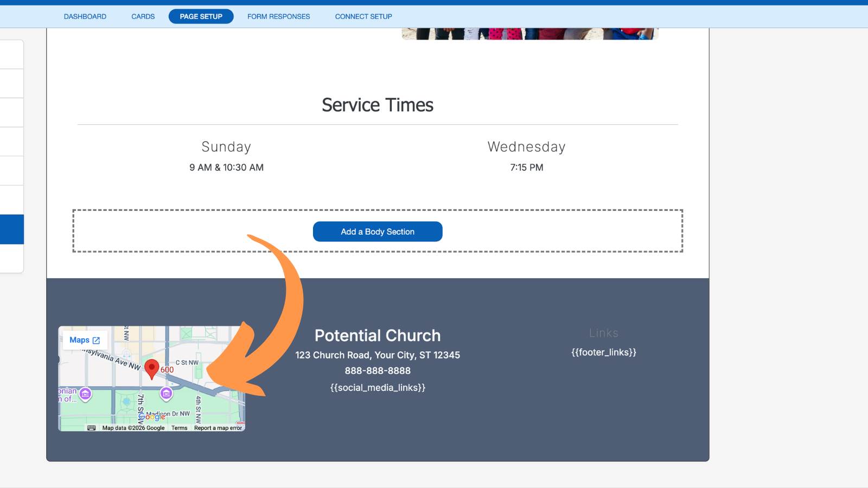Click the Maps external-link icon
This screenshot has width=868, height=488.
96,341
